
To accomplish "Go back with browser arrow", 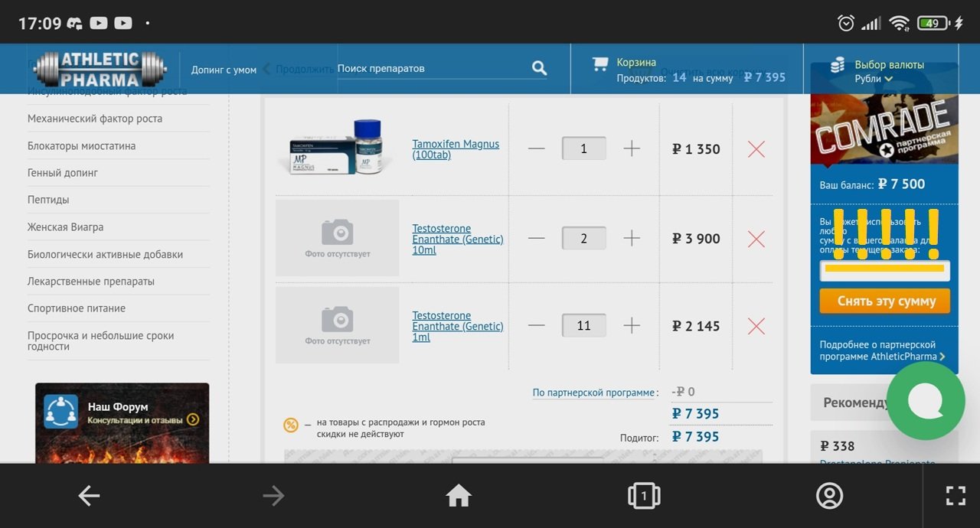I will point(90,496).
